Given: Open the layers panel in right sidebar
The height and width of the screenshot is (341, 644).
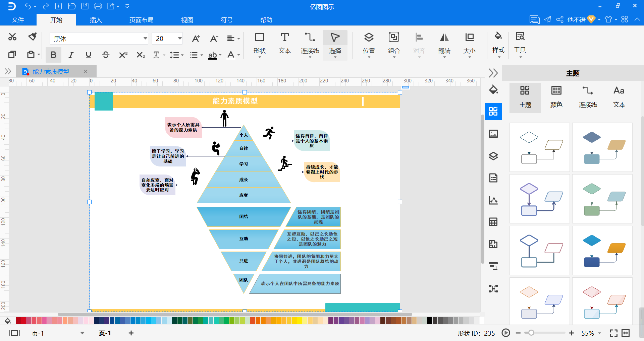Looking at the screenshot, I should point(493,156).
